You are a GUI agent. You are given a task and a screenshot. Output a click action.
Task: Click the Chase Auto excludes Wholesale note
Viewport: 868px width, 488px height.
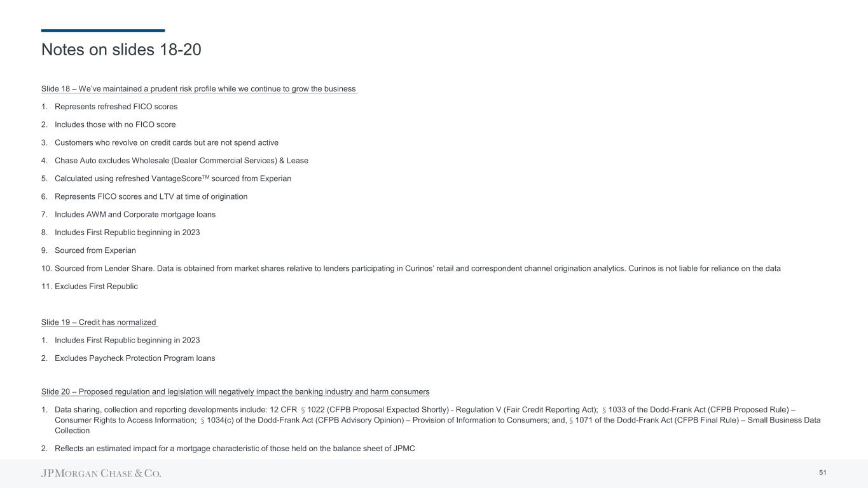(181, 161)
